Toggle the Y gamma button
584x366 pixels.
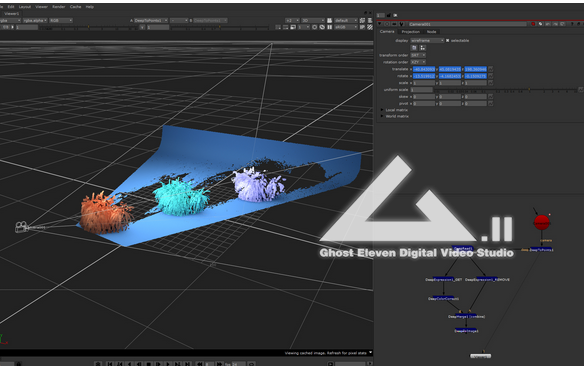click(142, 27)
